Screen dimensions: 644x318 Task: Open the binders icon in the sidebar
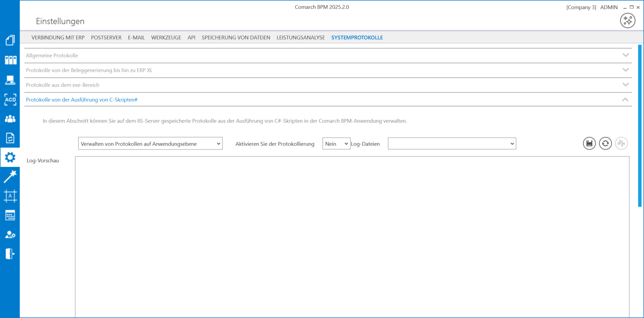tap(10, 60)
